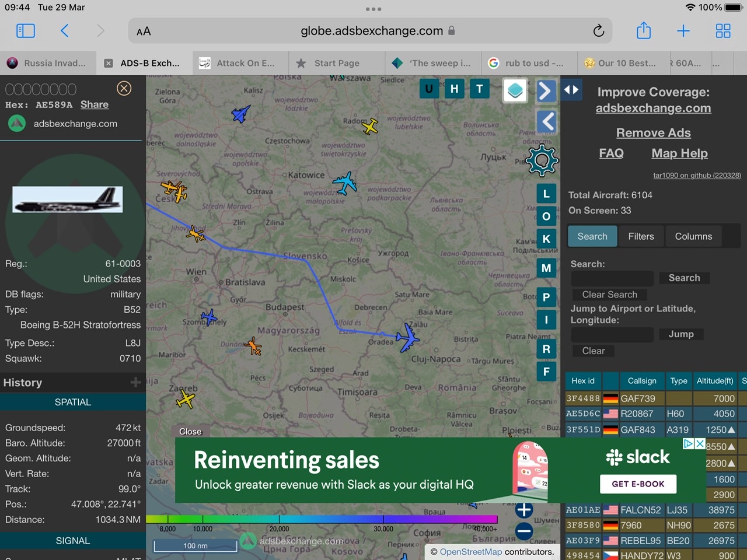Image resolution: width=747 pixels, height=560 pixels.
Task: Open a new tab with plus icon
Action: pos(683,31)
